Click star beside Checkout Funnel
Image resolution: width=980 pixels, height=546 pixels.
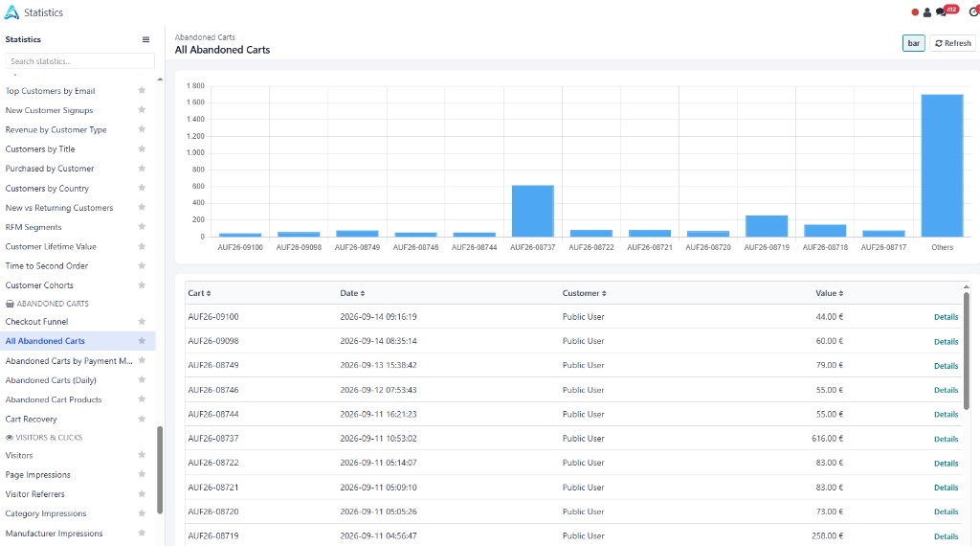click(142, 322)
